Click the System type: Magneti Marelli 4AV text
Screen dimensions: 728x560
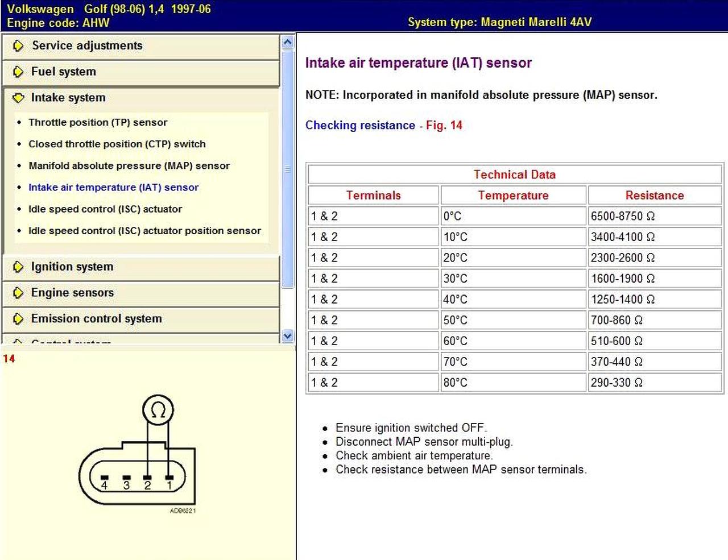point(499,22)
